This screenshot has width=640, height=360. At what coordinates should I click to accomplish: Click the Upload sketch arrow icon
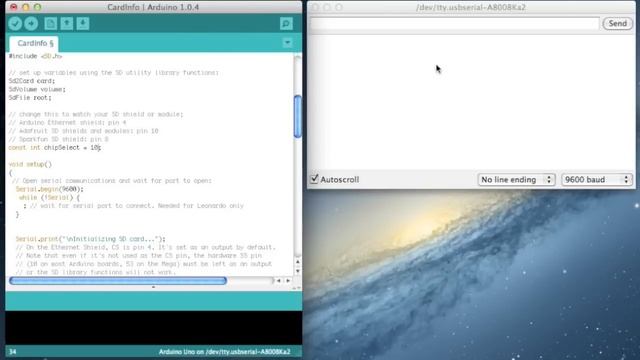[31, 24]
